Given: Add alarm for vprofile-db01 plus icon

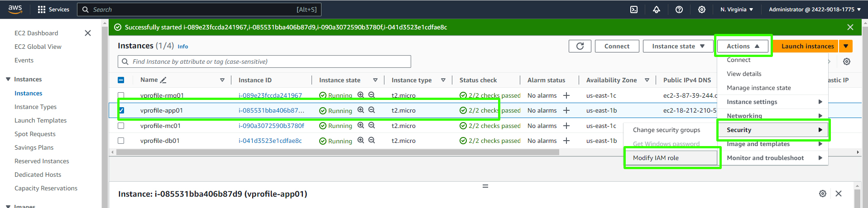Looking at the screenshot, I should click(566, 141).
